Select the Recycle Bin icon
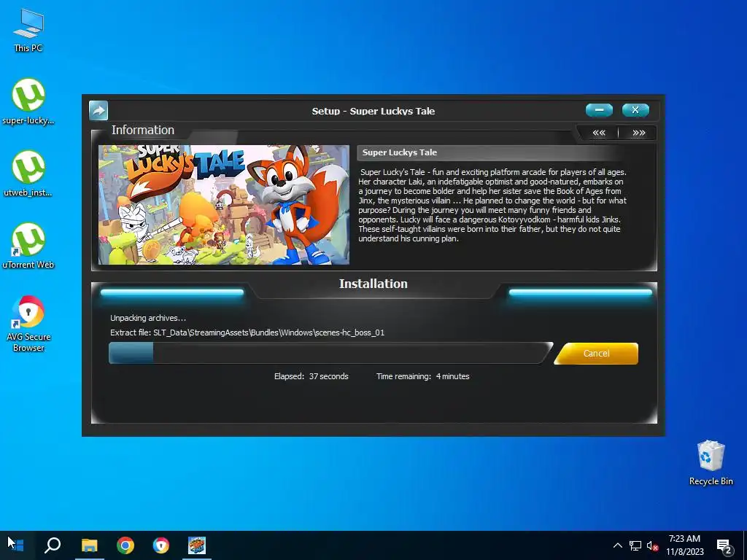Screen dimensions: 747x560 coord(711,463)
